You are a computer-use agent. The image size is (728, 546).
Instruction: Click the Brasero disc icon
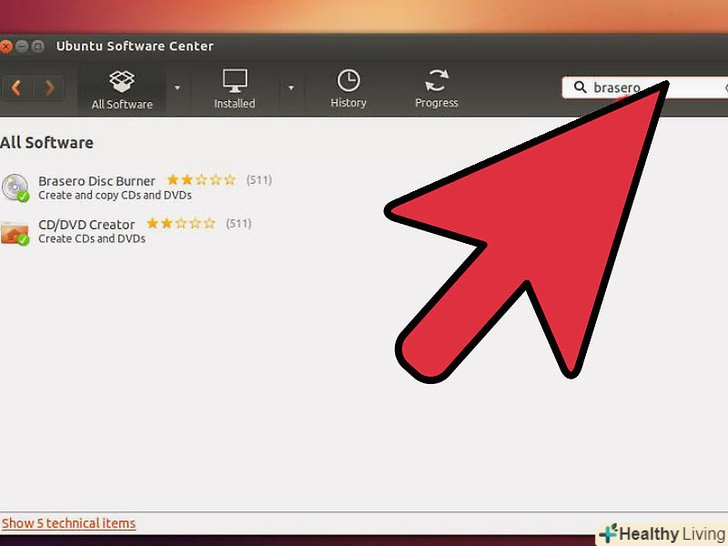tap(15, 188)
